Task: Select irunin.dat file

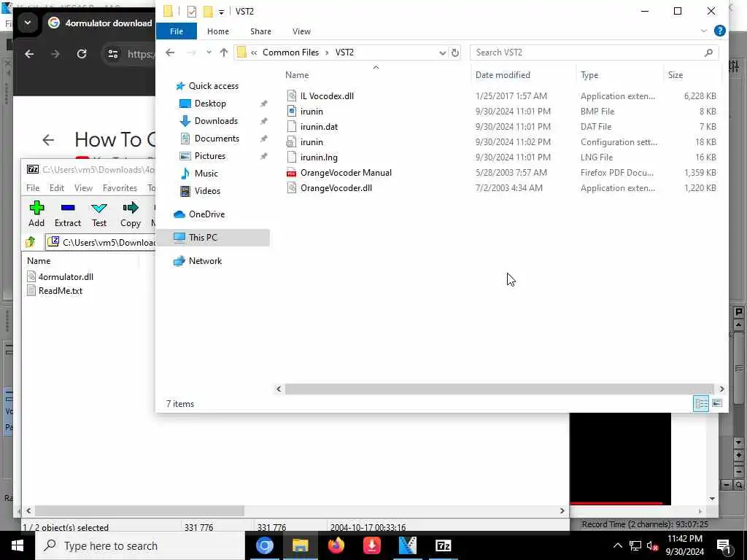Action: coord(319,127)
